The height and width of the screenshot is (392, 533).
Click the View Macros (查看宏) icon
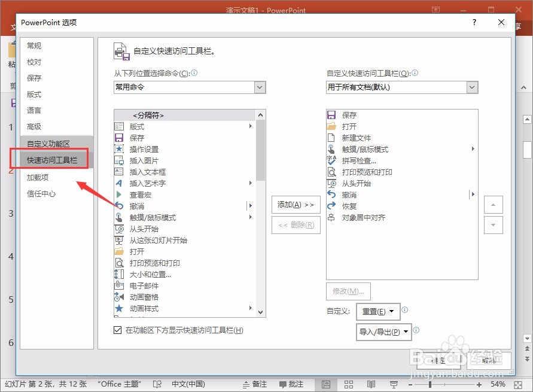tap(119, 195)
